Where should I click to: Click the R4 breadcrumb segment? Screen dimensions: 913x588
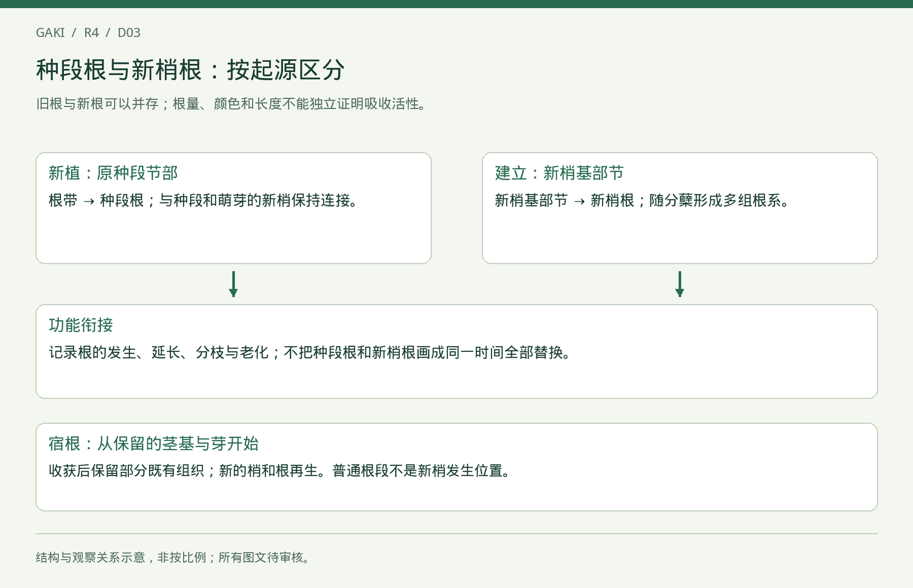91,33
